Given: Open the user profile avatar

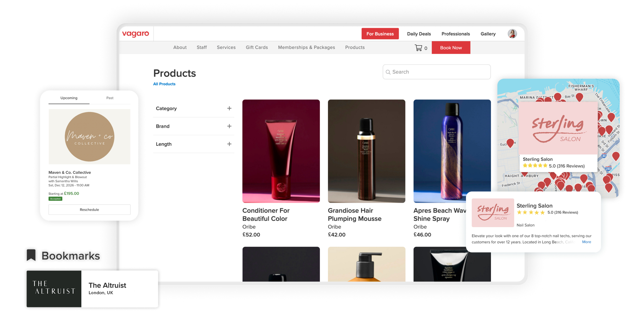Looking at the screenshot, I should point(512,34).
